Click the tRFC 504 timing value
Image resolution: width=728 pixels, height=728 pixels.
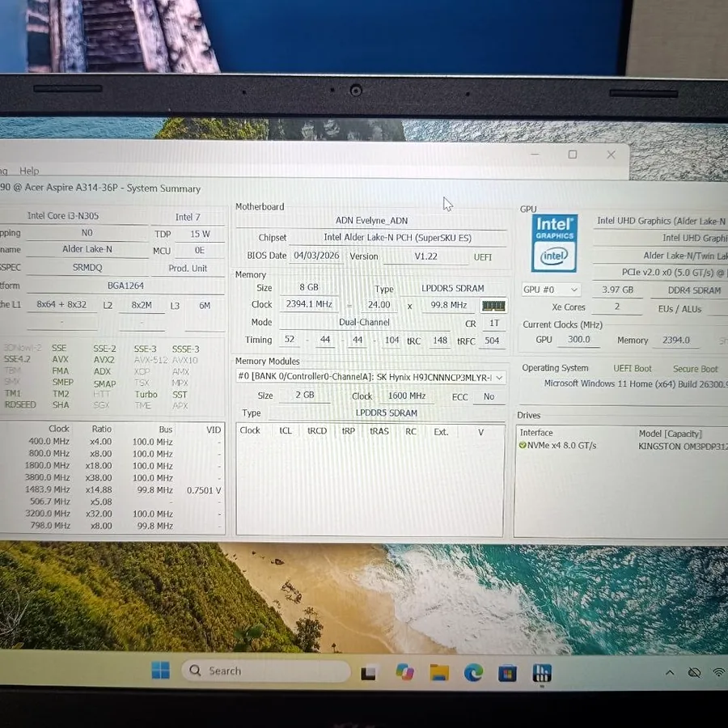coord(492,341)
